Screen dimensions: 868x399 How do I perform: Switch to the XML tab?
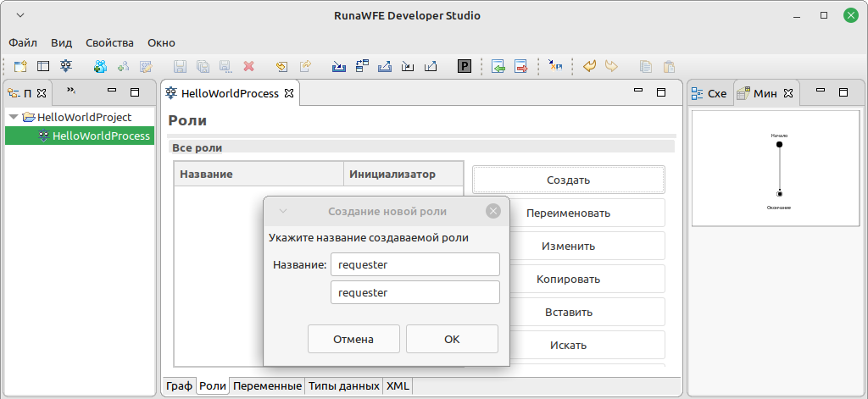(397, 385)
